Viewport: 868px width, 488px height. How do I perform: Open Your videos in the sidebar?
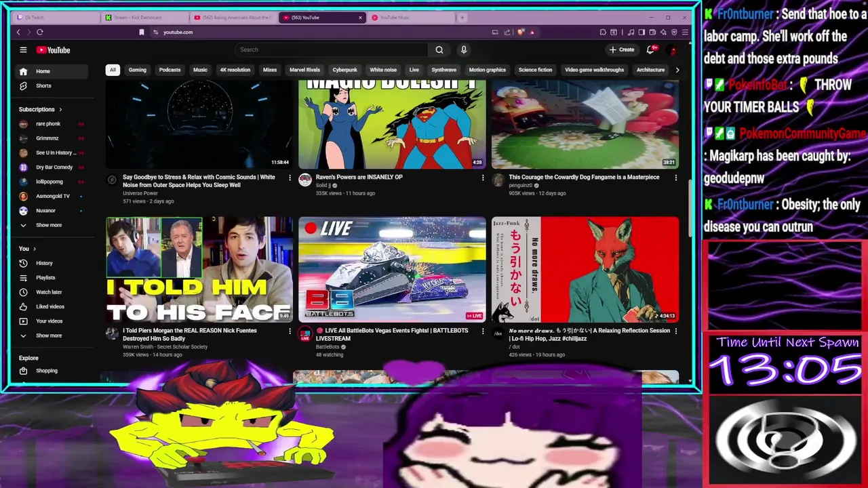(x=53, y=321)
